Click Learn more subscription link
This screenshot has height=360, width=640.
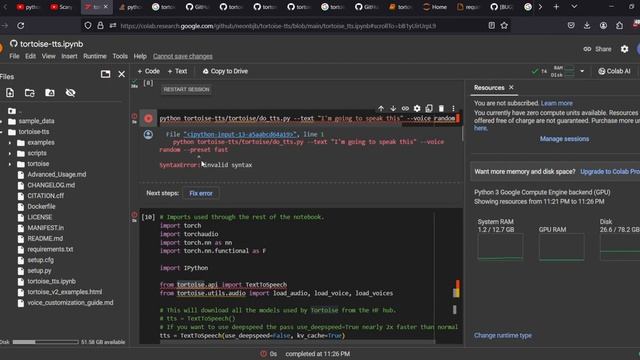[x=557, y=103]
